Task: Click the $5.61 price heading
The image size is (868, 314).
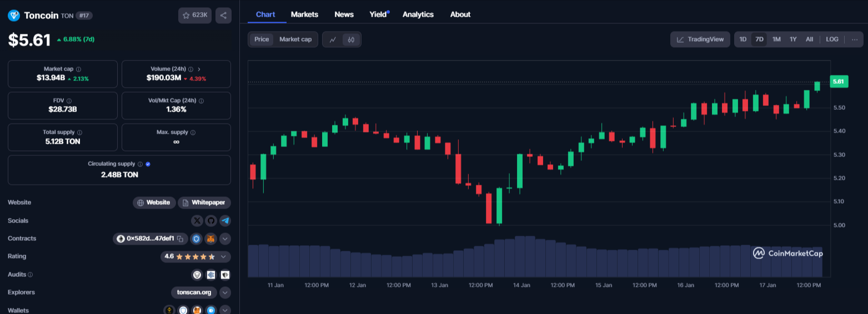Action: click(x=29, y=39)
